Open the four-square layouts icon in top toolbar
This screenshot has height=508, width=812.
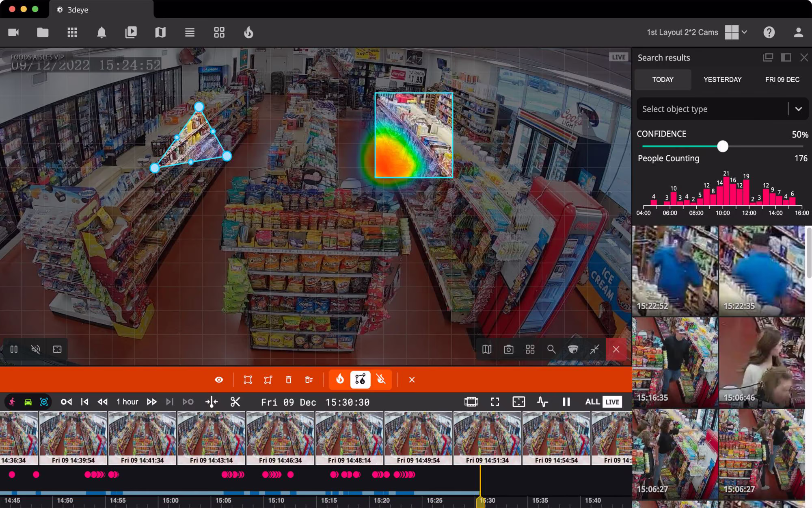coord(219,32)
